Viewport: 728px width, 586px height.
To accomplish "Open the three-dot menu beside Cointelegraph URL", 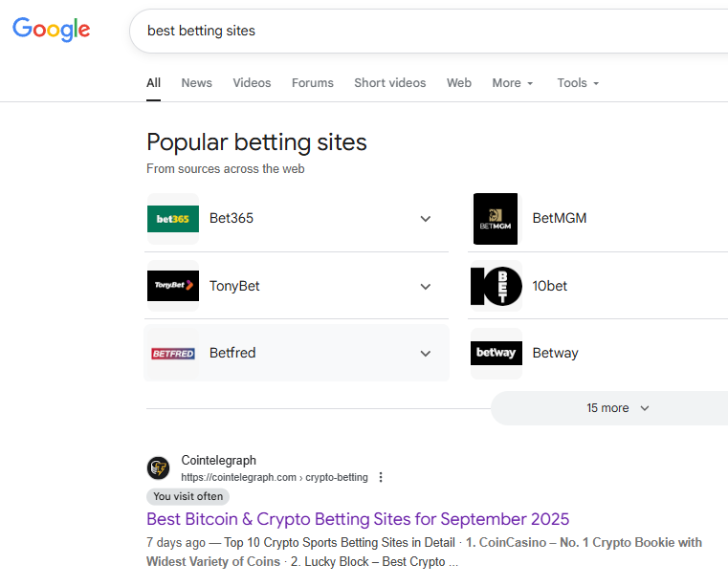I will [x=381, y=477].
